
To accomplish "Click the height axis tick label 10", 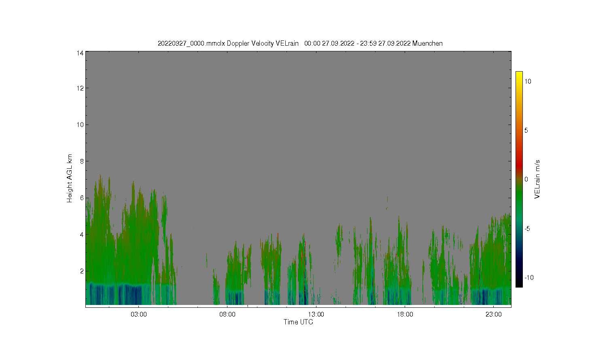I will click(x=80, y=125).
